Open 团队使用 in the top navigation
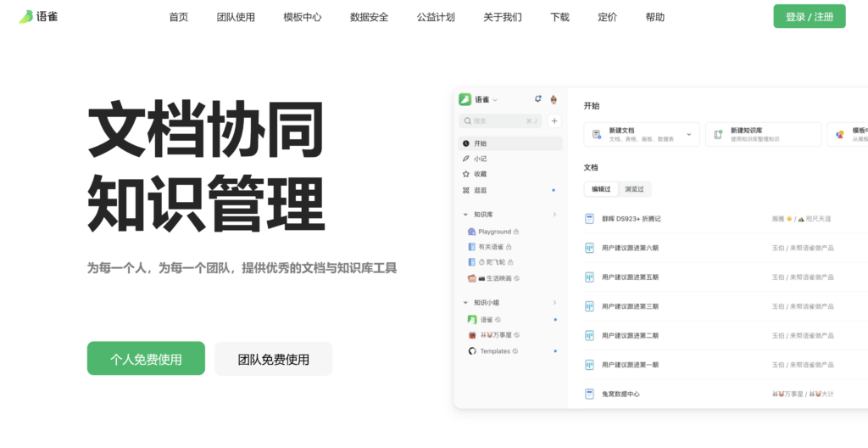Screen dimensions: 868x448 pyautogui.click(x=236, y=17)
